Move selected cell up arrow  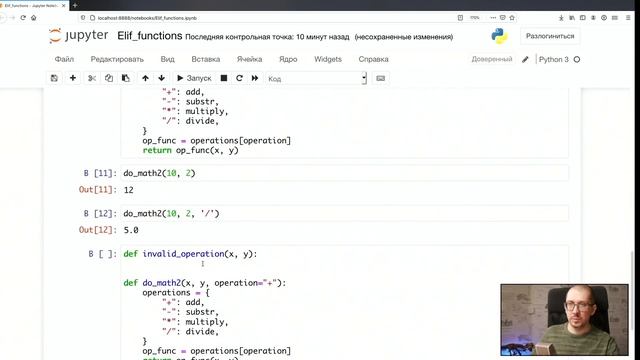click(x=145, y=78)
